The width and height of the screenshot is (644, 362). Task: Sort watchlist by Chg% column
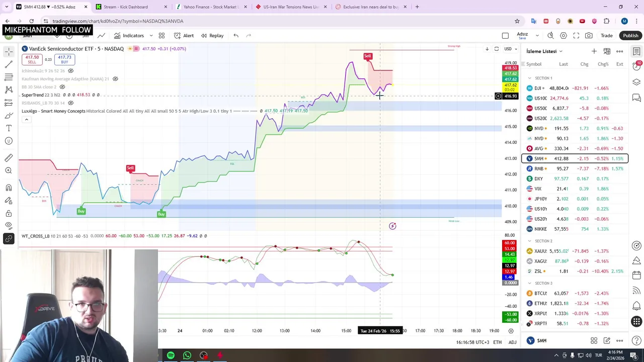603,64
